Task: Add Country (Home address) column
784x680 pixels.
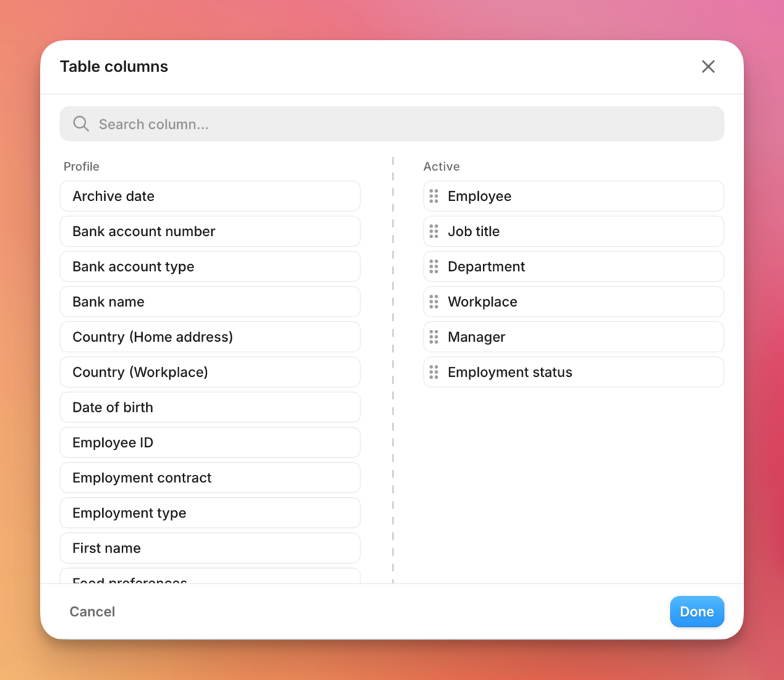Action: coord(210,337)
